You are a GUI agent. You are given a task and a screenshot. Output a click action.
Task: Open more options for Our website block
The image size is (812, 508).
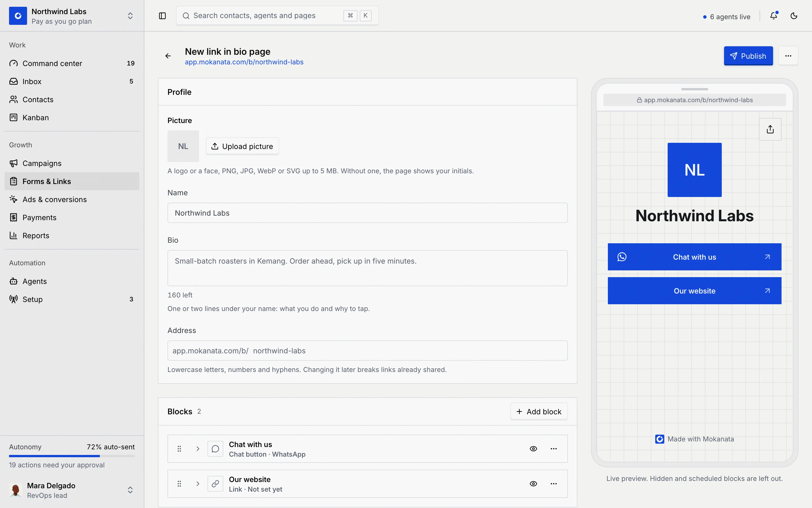(x=554, y=483)
